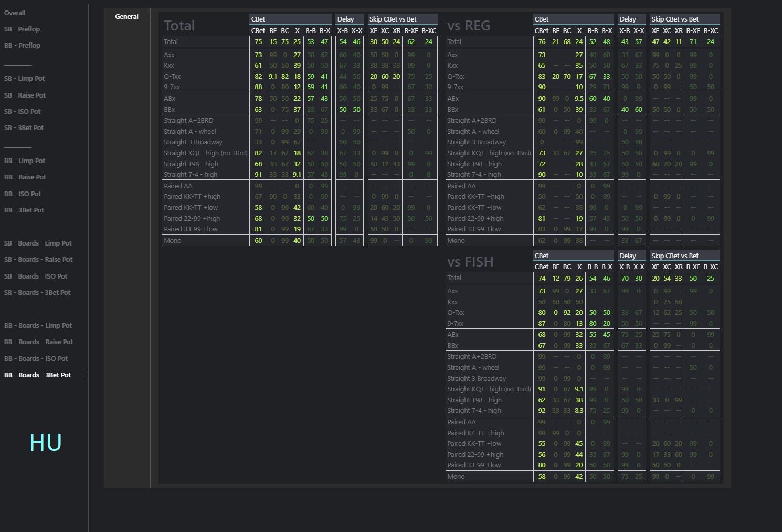This screenshot has width=782, height=532.
Task: Select the Mono row in Total table
Action: click(x=173, y=240)
